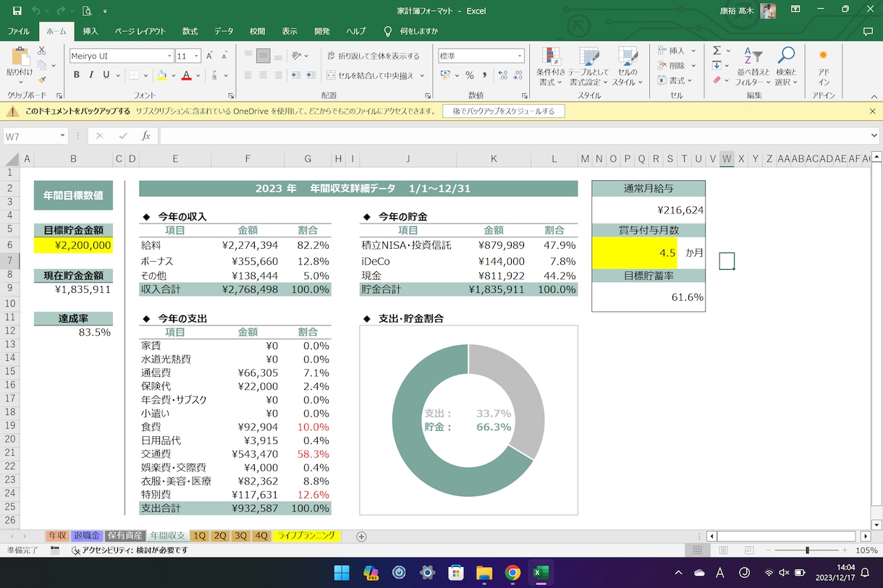This screenshot has height=588, width=883.
Task: Open Chrome from the taskbar
Action: (x=512, y=573)
